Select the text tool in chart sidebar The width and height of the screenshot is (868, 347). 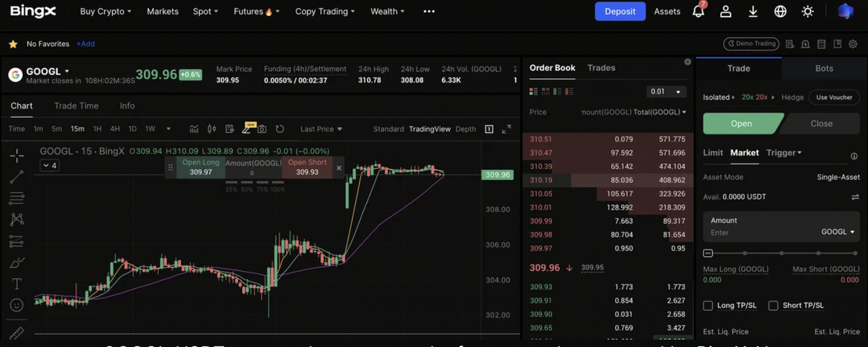click(x=17, y=283)
